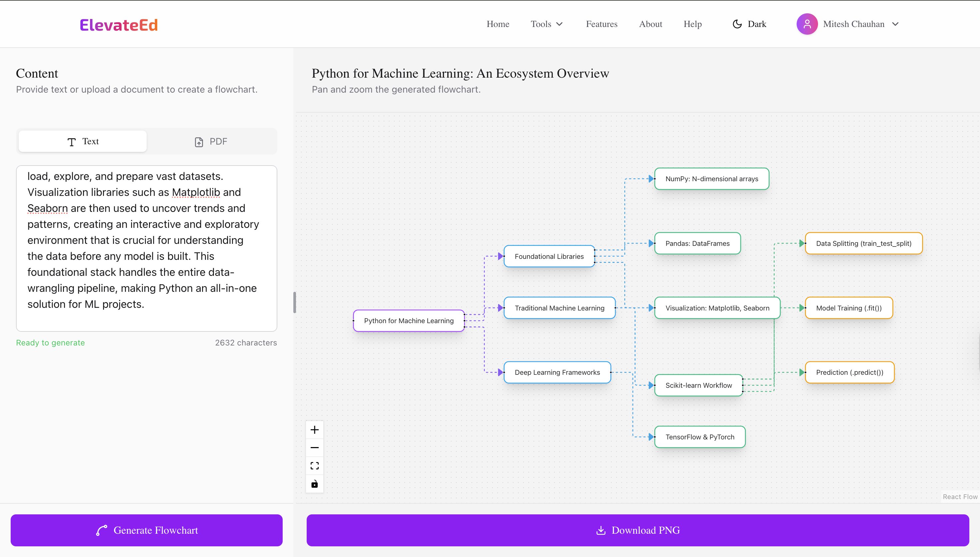The height and width of the screenshot is (557, 980).
Task: Open the Features page
Action: 602,24
